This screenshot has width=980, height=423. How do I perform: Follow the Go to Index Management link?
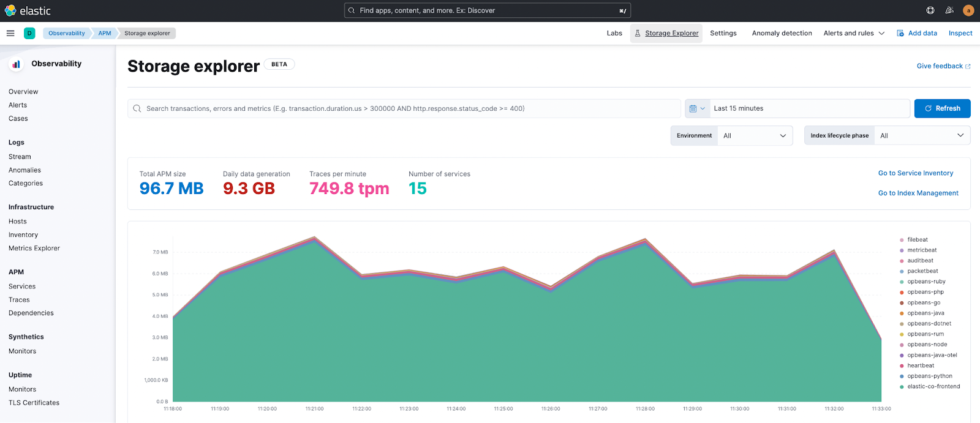tap(918, 193)
